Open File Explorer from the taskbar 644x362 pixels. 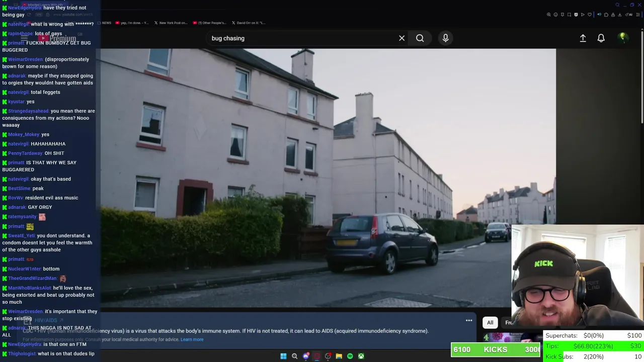tap(339, 356)
